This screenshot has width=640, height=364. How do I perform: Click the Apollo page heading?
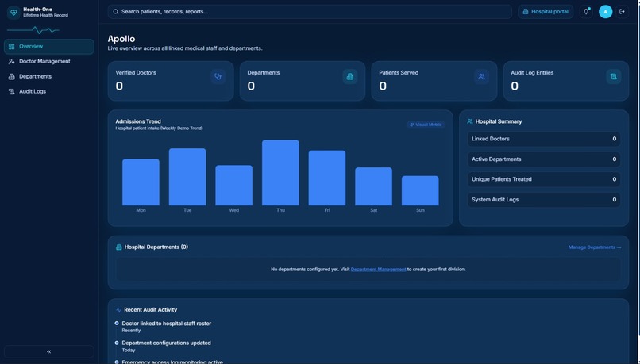pos(121,39)
